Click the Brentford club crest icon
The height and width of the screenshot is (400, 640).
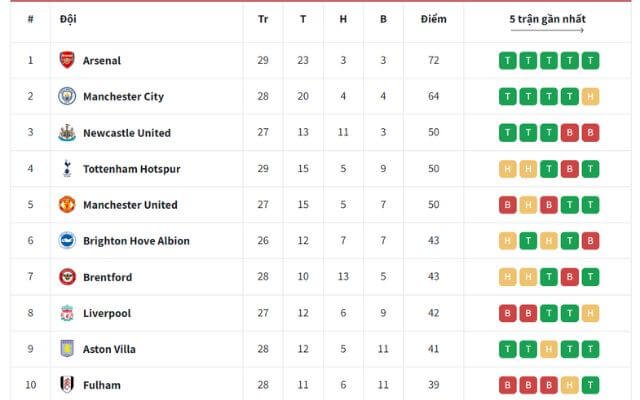[67, 276]
